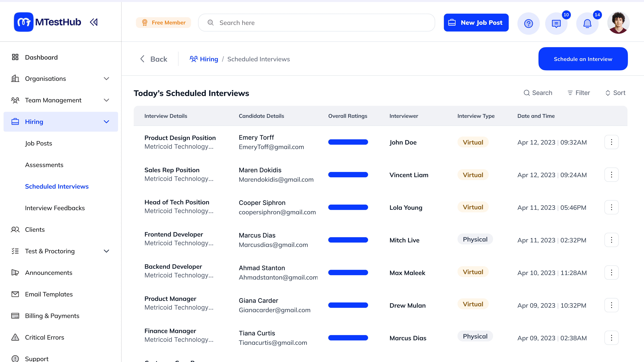644x362 pixels.
Task: Open the Filter option
Action: tap(579, 93)
